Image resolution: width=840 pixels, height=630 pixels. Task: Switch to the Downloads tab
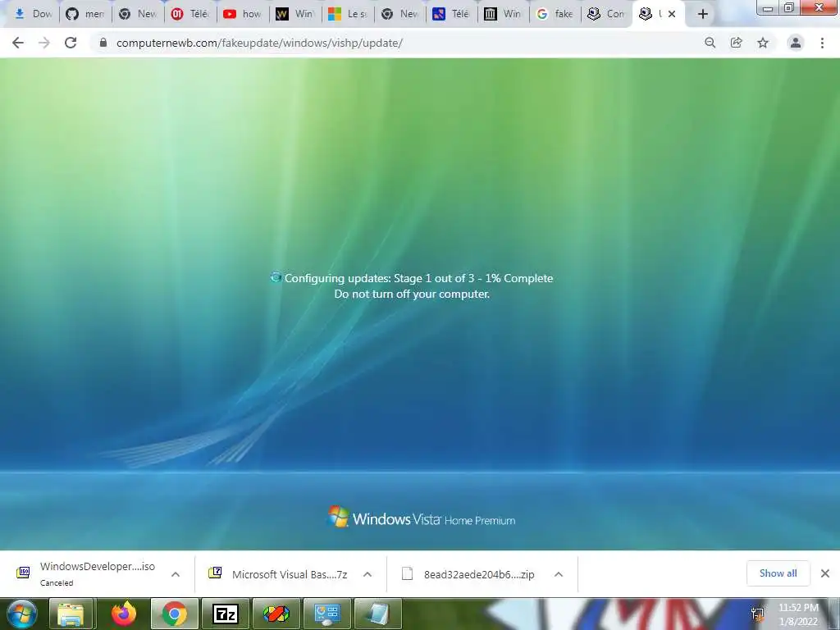(x=32, y=14)
